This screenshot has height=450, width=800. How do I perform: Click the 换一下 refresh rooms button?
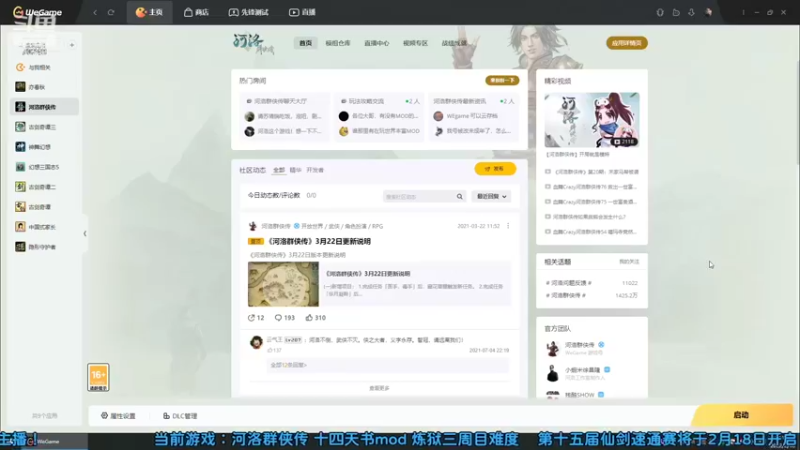502,81
